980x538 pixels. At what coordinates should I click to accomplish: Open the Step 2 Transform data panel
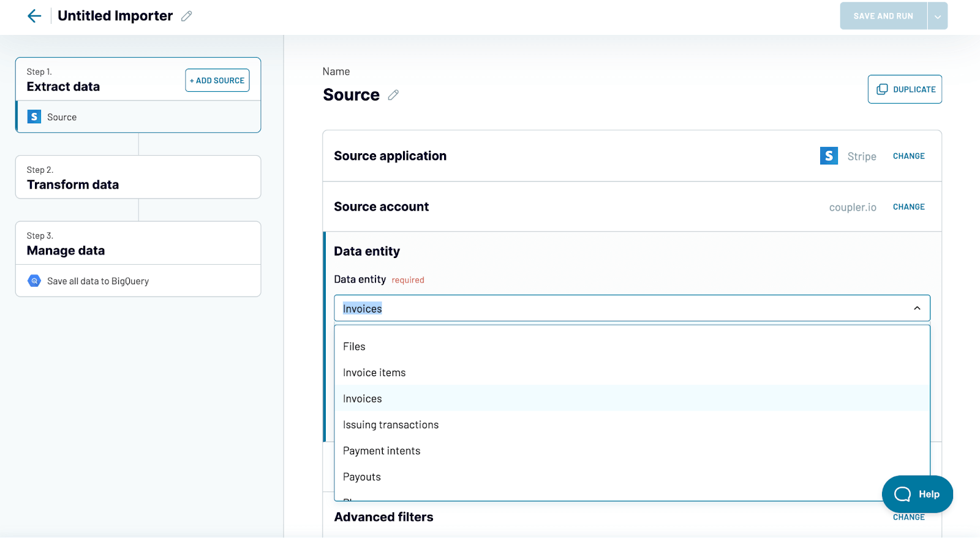point(138,177)
